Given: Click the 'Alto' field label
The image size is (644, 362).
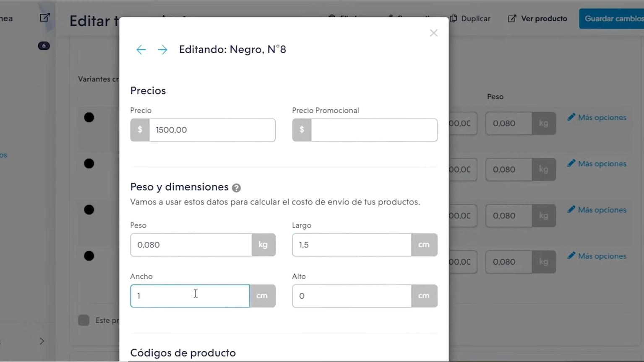Looking at the screenshot, I should tap(299, 277).
